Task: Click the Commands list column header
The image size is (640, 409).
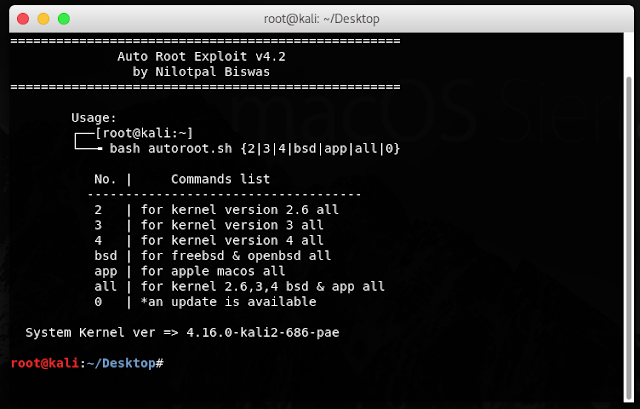Action: (x=220, y=179)
